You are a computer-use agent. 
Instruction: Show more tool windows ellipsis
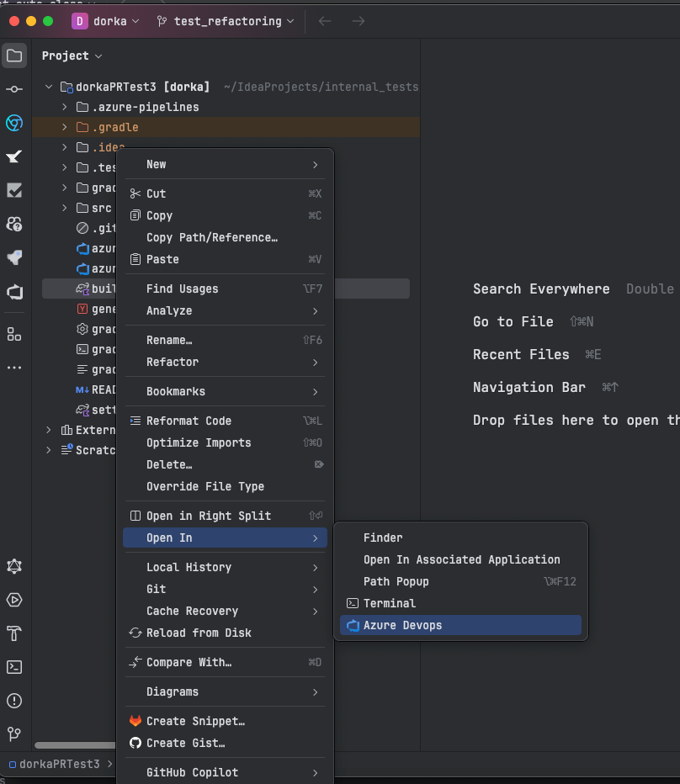[x=14, y=368]
